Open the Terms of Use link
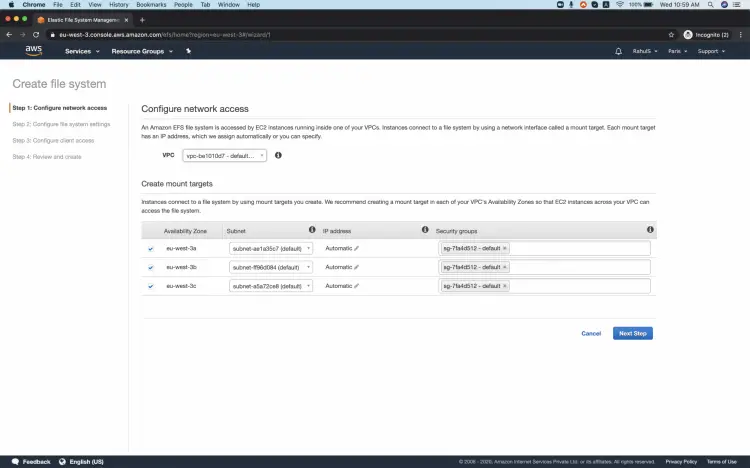This screenshot has height=468, width=750. pyautogui.click(x=722, y=462)
